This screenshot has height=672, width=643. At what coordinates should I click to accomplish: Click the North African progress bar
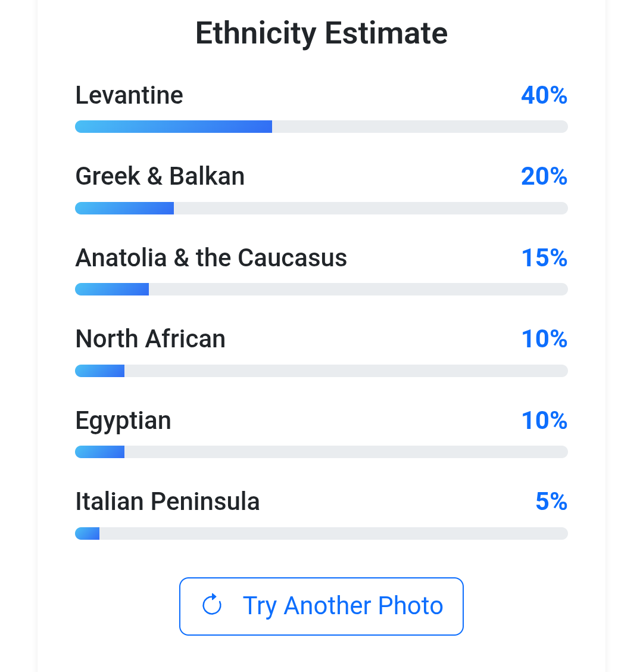pyautogui.click(x=321, y=371)
